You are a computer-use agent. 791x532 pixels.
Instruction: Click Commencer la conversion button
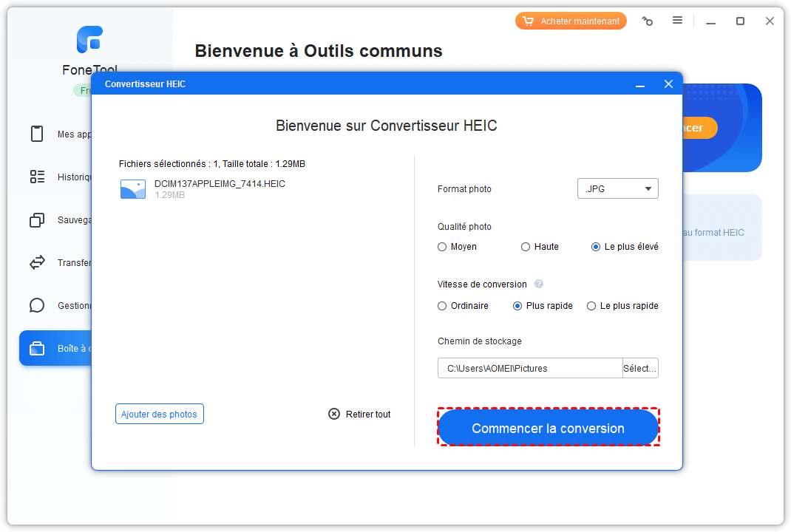coord(548,429)
